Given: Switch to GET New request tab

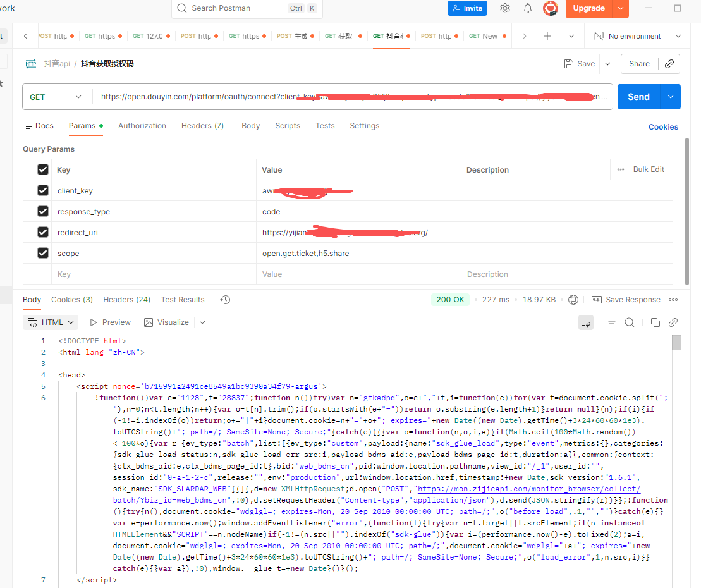Looking at the screenshot, I should [487, 36].
